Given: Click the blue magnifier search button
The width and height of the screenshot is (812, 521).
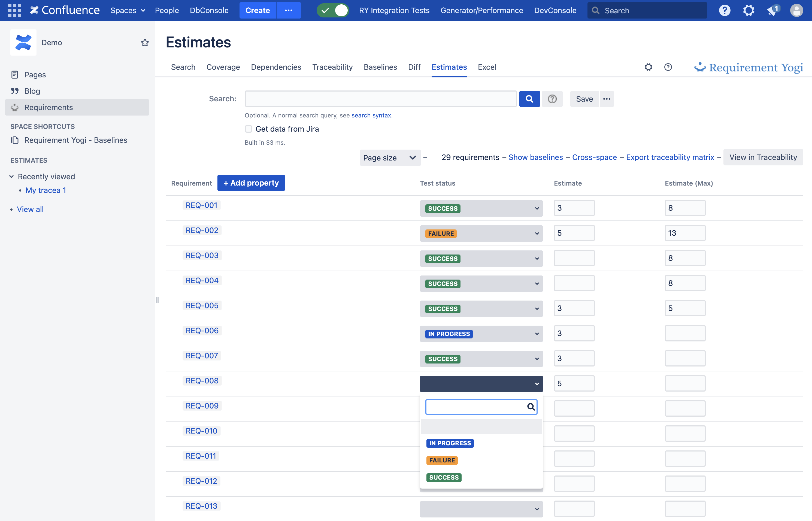Looking at the screenshot, I should click(529, 99).
